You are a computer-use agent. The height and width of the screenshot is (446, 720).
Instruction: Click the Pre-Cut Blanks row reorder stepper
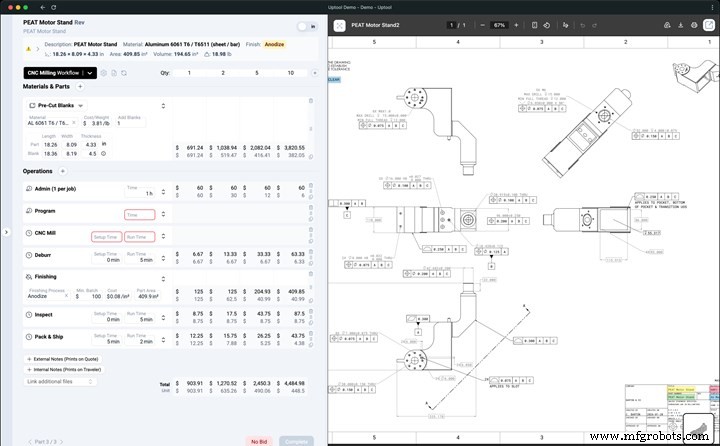coord(163,106)
